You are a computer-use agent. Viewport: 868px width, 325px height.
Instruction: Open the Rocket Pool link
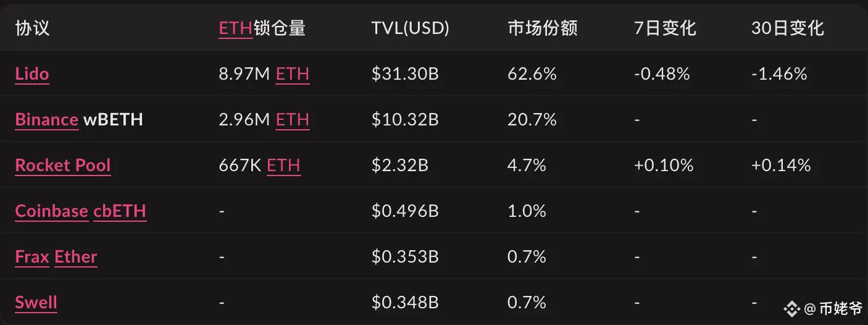[x=63, y=165]
